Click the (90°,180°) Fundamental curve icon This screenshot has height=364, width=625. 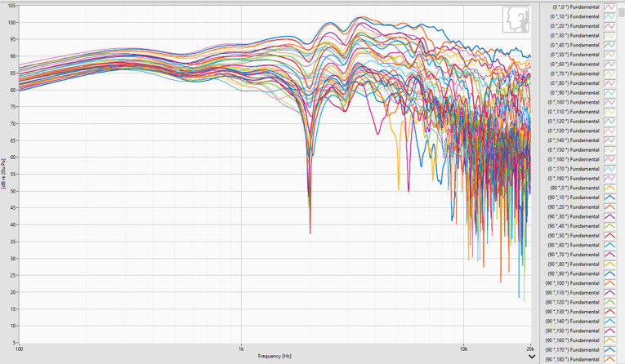pos(609,359)
